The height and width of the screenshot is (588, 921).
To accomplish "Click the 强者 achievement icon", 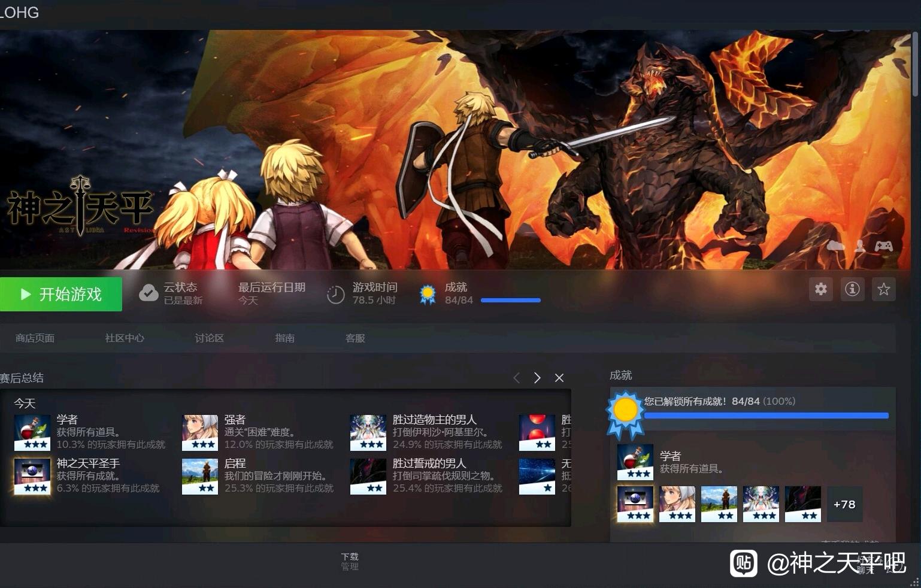I will click(200, 432).
